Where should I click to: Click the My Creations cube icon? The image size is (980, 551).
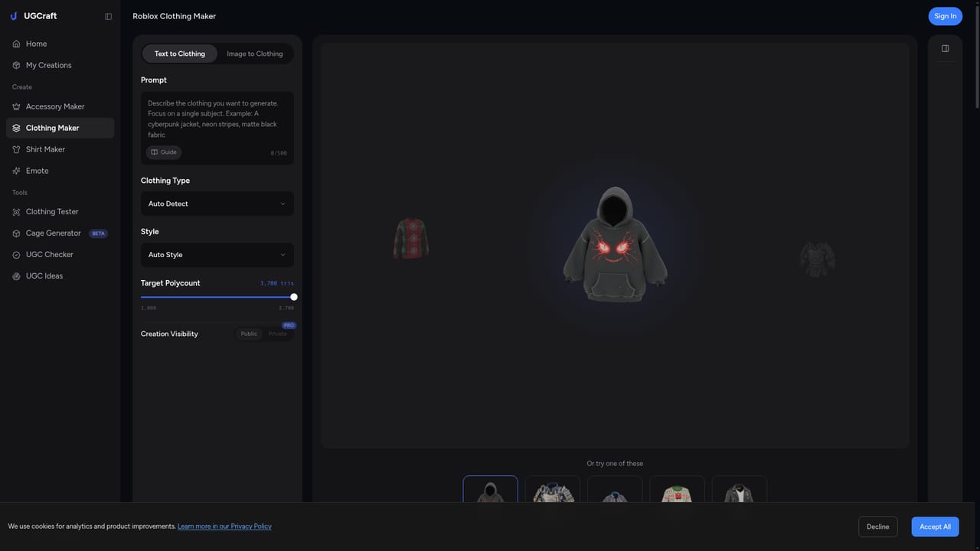tap(16, 65)
